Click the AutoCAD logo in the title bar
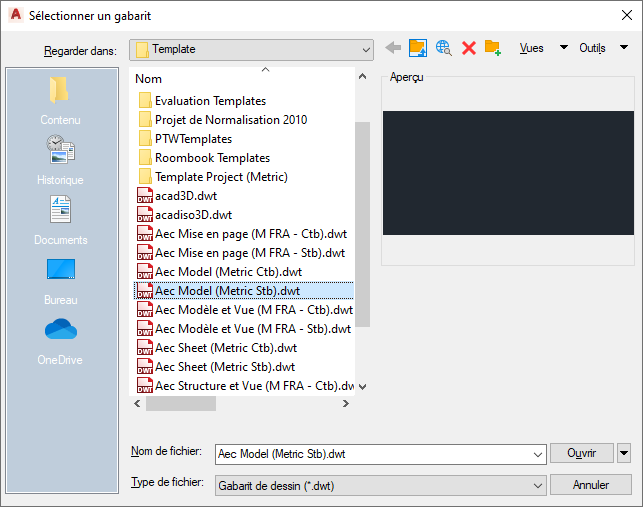This screenshot has height=507, width=643. coord(16,15)
